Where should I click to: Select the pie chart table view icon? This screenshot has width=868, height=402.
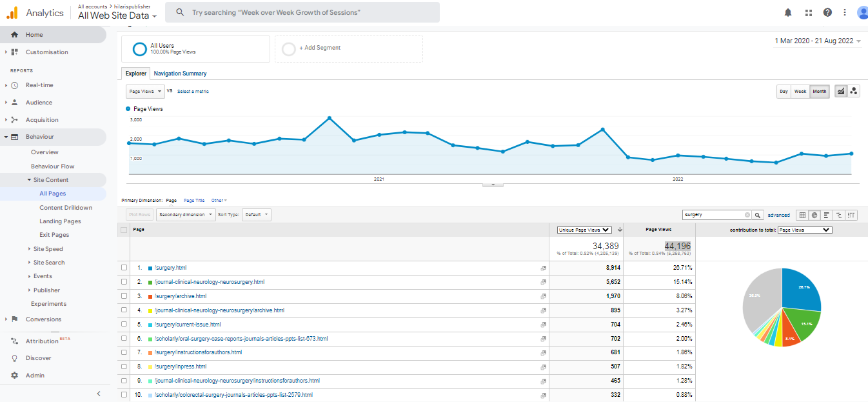pos(814,215)
